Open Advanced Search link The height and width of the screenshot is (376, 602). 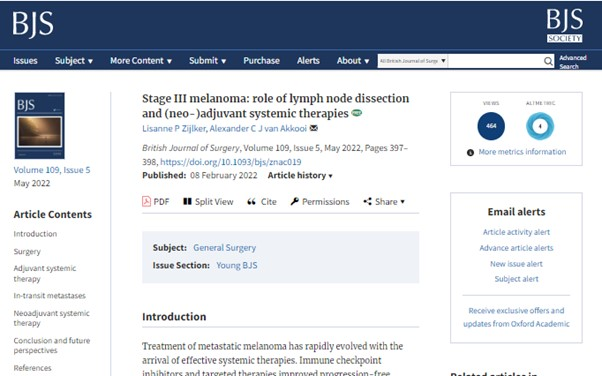click(x=573, y=62)
